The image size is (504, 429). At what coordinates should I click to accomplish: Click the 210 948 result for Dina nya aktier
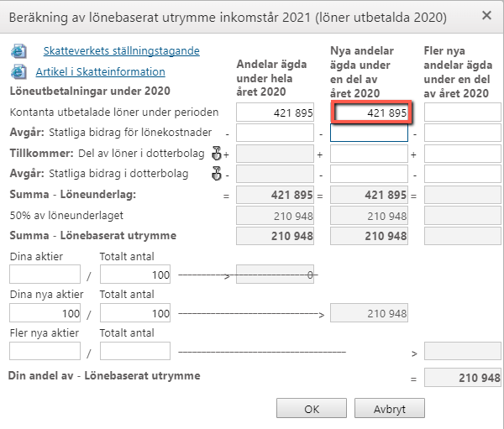click(369, 312)
